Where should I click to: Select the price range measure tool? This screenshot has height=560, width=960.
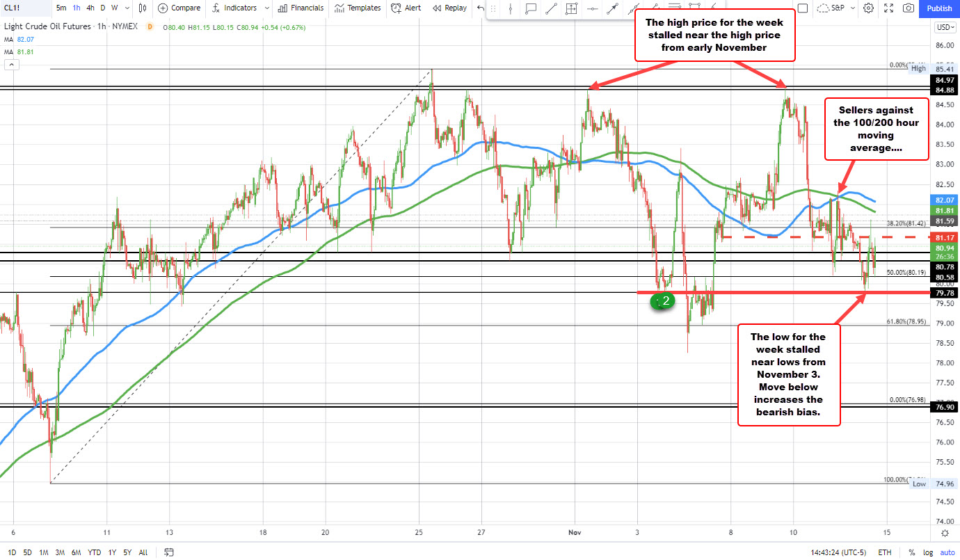tap(571, 9)
